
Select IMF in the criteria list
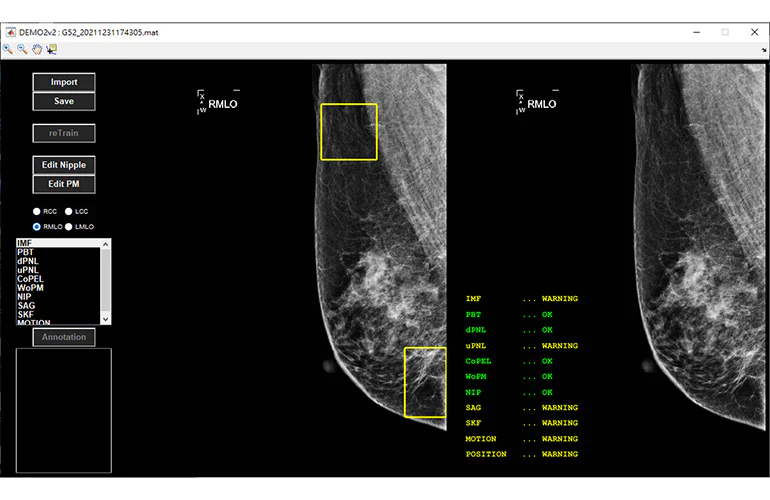(x=58, y=243)
